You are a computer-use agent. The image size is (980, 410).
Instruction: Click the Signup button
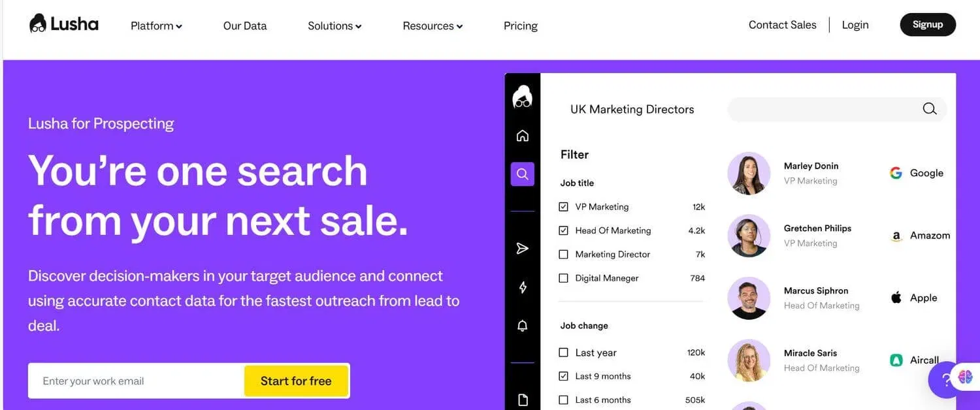(928, 25)
